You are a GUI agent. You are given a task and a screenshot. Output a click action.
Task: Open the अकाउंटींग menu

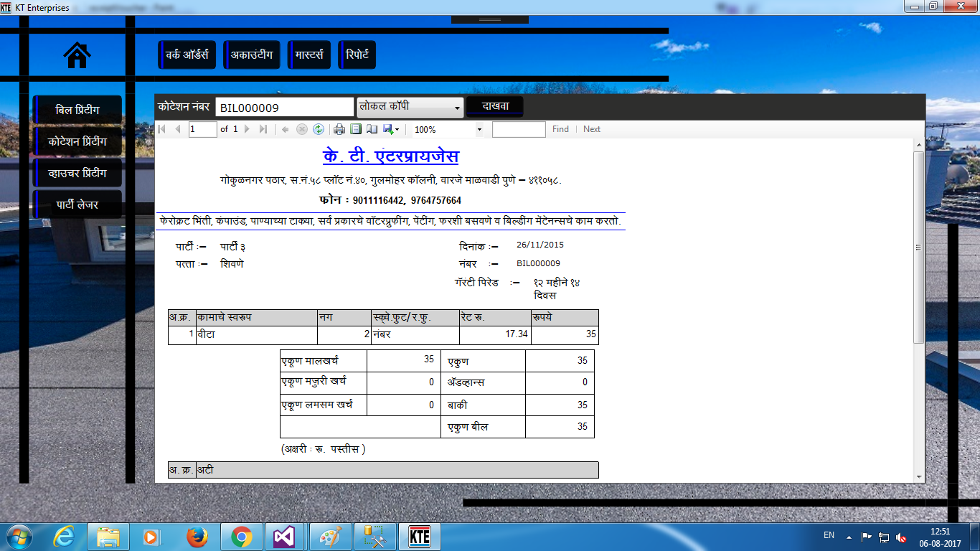point(252,55)
